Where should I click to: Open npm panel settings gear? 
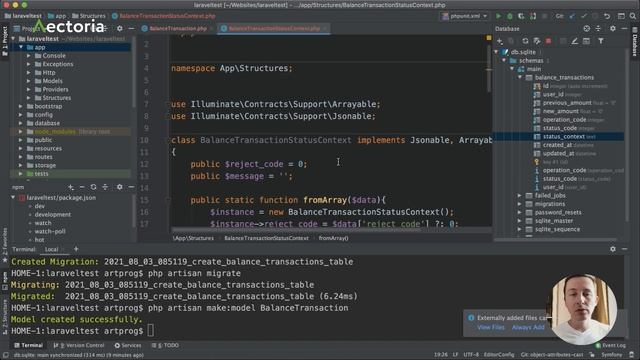[x=120, y=187]
